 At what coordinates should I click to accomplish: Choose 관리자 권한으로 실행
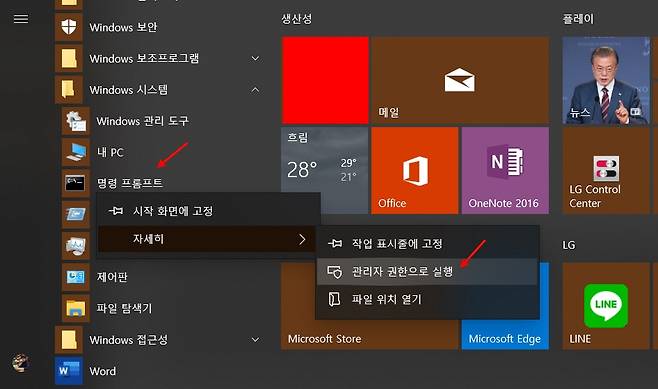click(427, 272)
